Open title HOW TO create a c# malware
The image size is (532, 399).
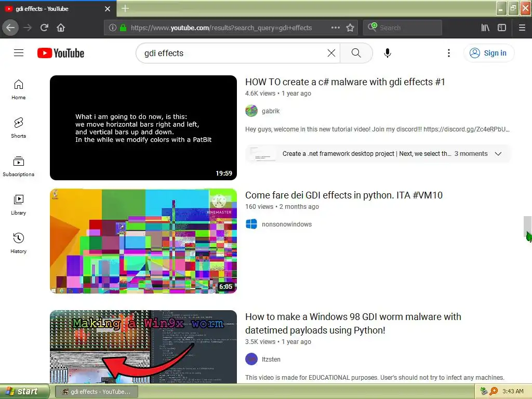[345, 82]
